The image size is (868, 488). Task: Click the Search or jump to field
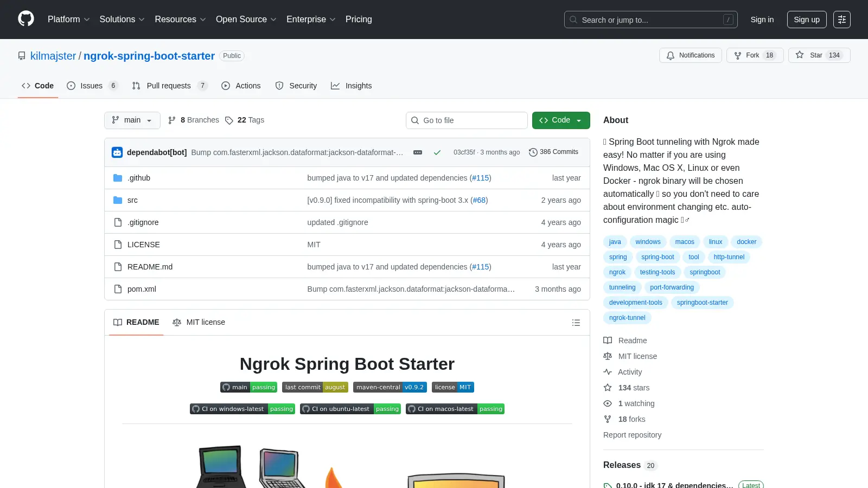651,20
